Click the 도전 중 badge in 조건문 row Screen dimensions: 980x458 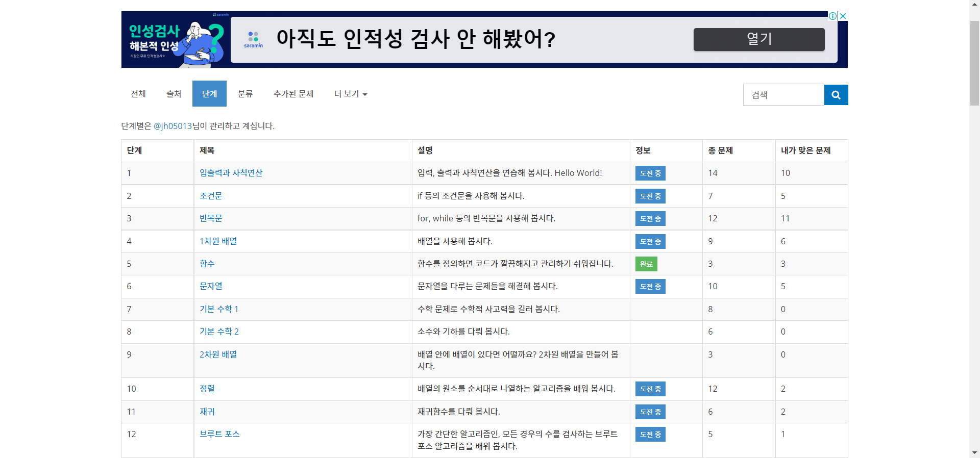650,196
